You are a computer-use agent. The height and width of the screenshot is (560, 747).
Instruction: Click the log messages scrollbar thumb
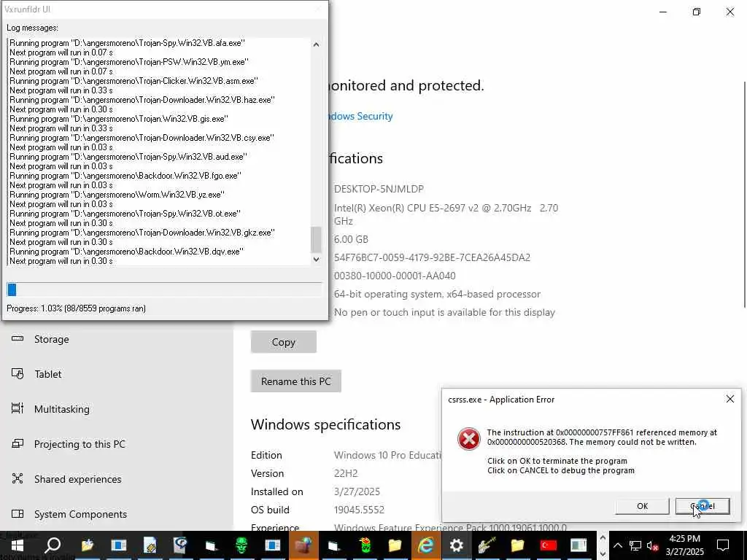tap(316, 239)
